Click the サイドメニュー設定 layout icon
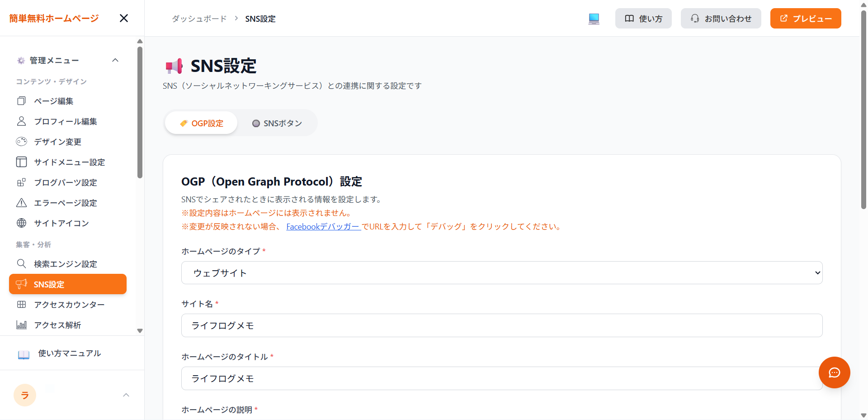 (x=21, y=162)
